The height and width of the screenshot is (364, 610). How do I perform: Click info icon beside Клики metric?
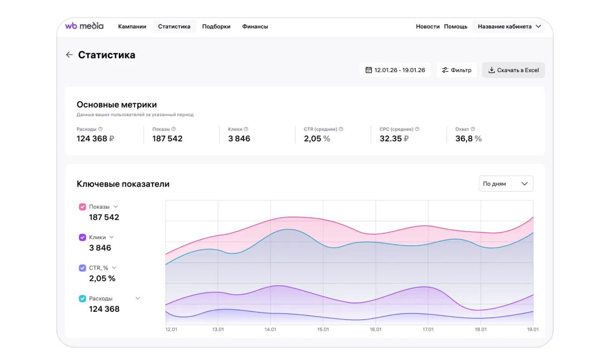[x=246, y=129]
